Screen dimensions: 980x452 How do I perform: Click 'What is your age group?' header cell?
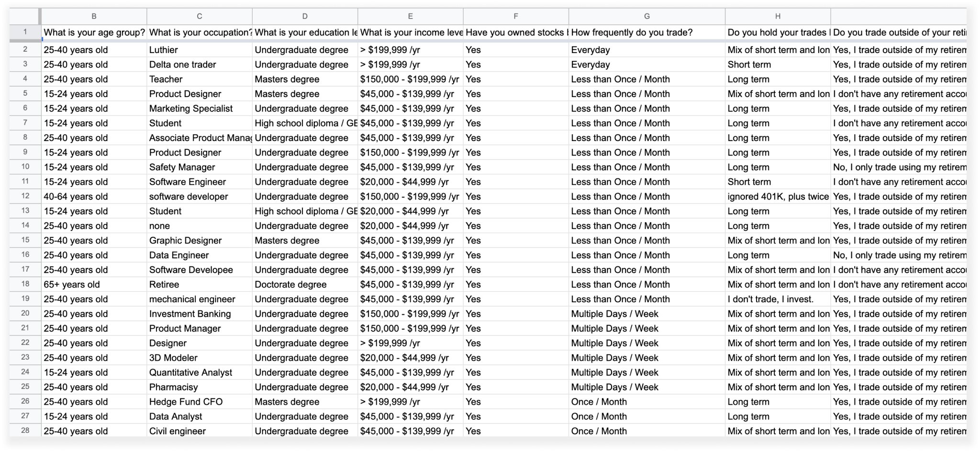pos(94,33)
